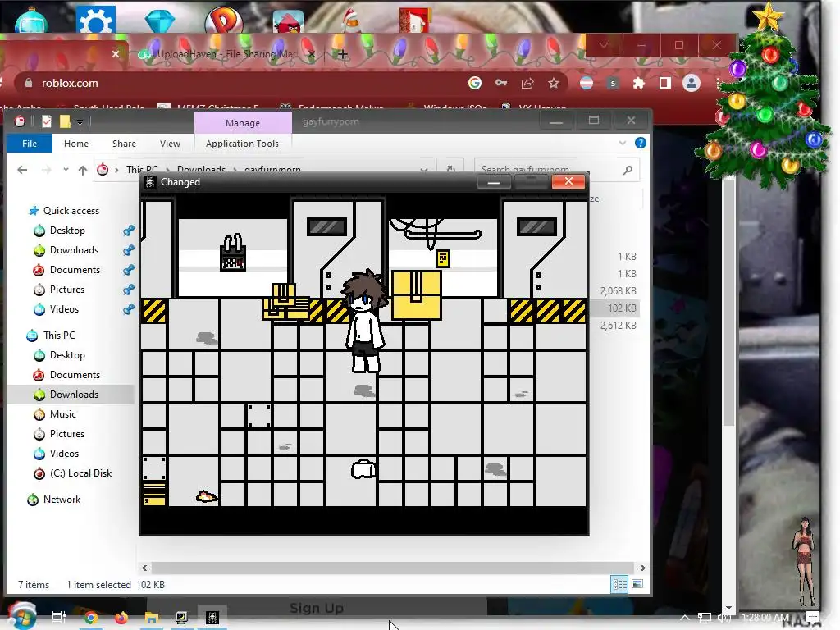
Task: Open Documents under Quick access
Action: pyautogui.click(x=75, y=270)
